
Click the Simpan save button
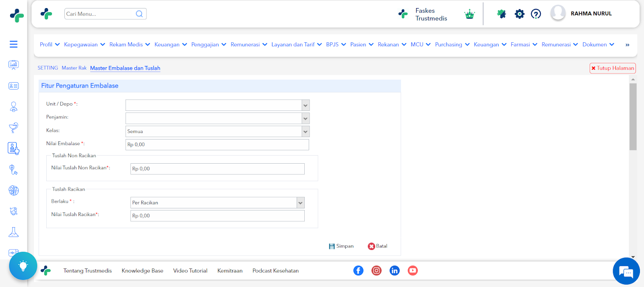click(x=341, y=246)
